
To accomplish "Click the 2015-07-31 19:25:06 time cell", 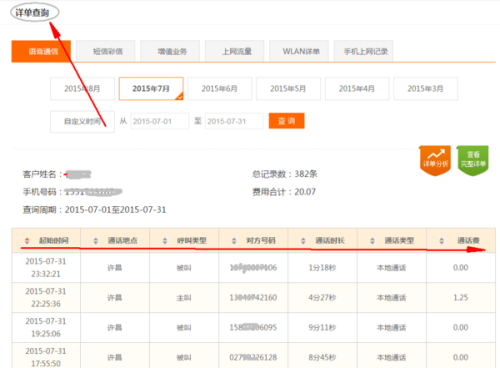I will (46, 328).
